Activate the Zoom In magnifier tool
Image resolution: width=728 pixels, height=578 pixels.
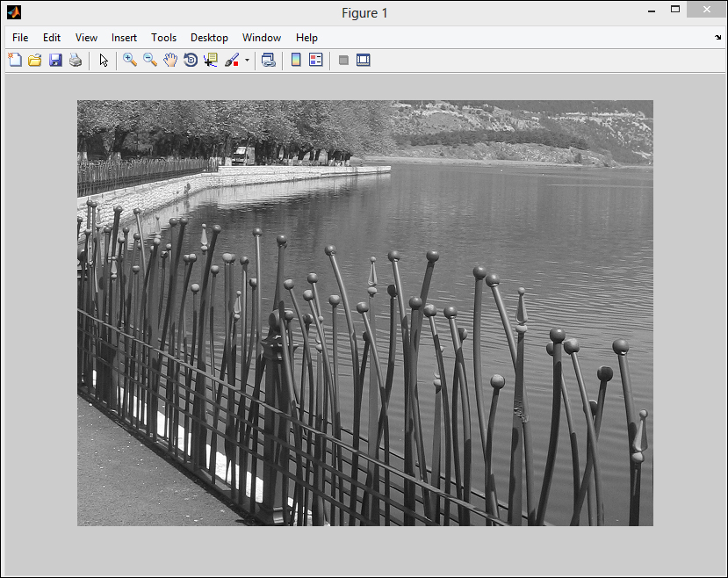(130, 60)
